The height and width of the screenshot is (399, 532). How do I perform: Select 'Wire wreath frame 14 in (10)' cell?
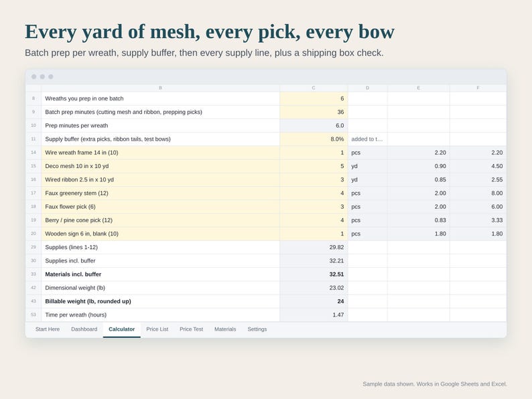pos(161,153)
